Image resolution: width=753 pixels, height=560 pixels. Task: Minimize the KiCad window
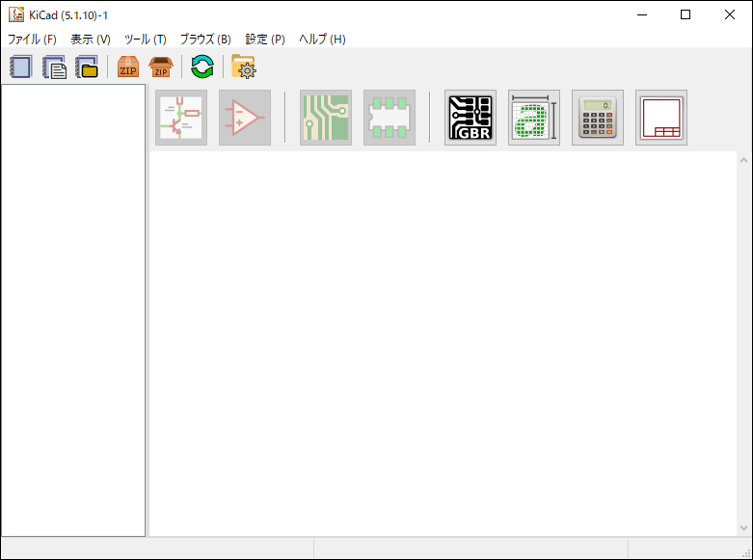pos(641,14)
